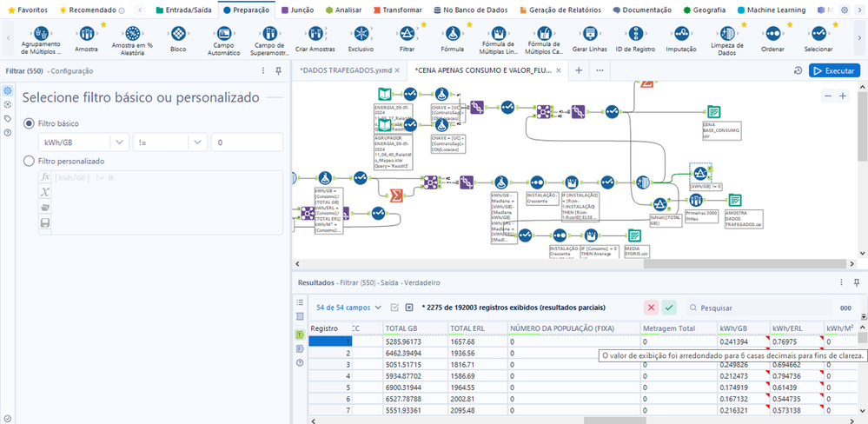
Task: Run workflow with Executar button
Action: [x=835, y=71]
